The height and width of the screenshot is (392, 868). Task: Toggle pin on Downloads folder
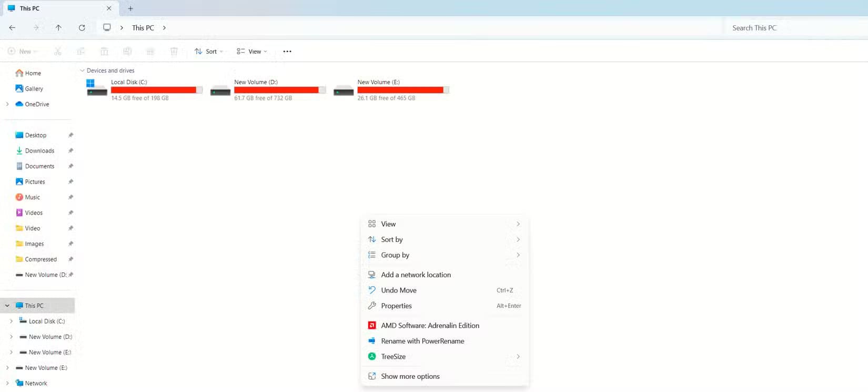pyautogui.click(x=70, y=151)
